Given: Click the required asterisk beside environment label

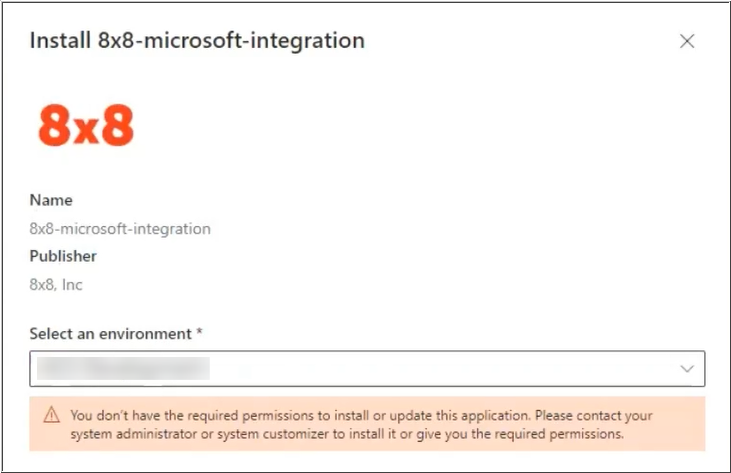Looking at the screenshot, I should [x=199, y=332].
